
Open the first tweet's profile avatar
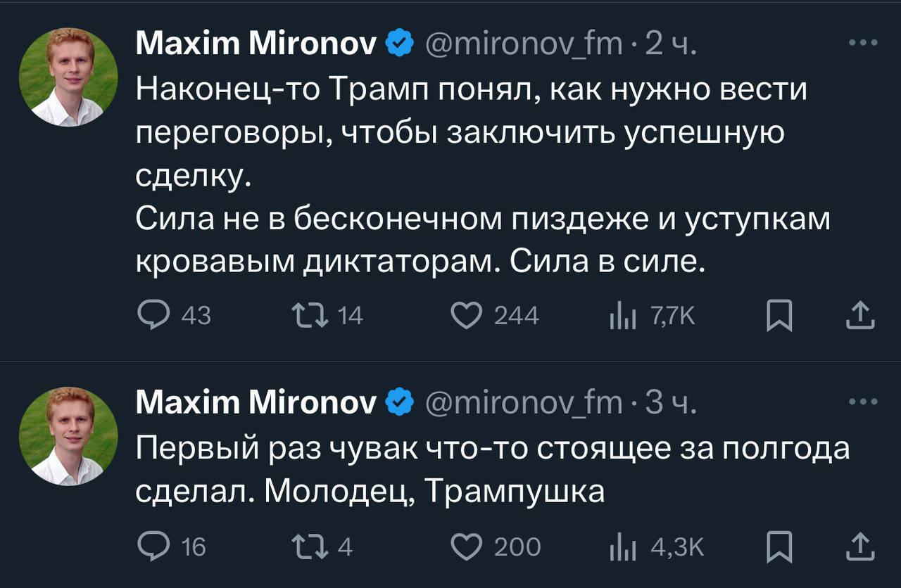coord(68,77)
